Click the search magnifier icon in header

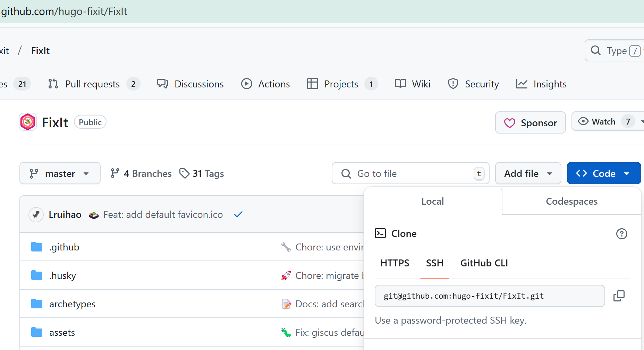pos(596,51)
